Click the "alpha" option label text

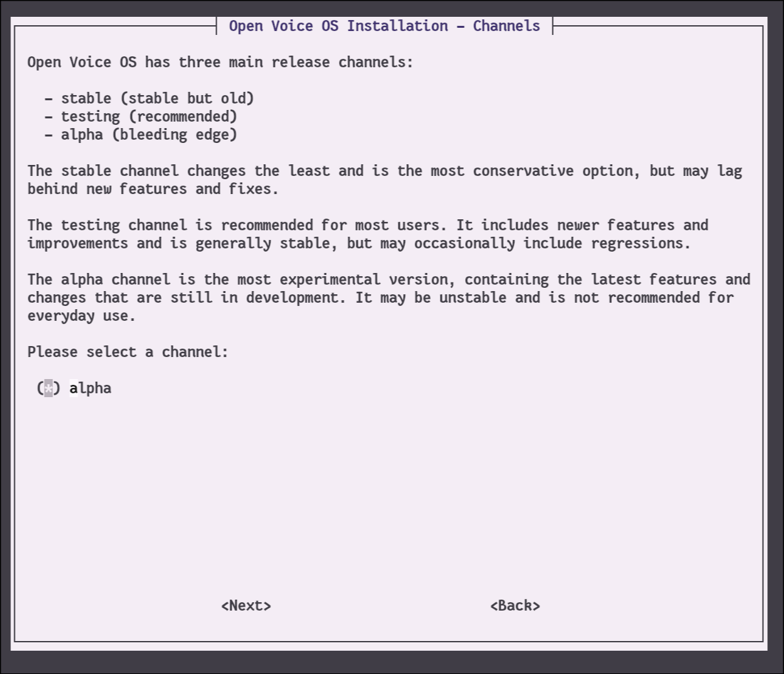coord(91,388)
